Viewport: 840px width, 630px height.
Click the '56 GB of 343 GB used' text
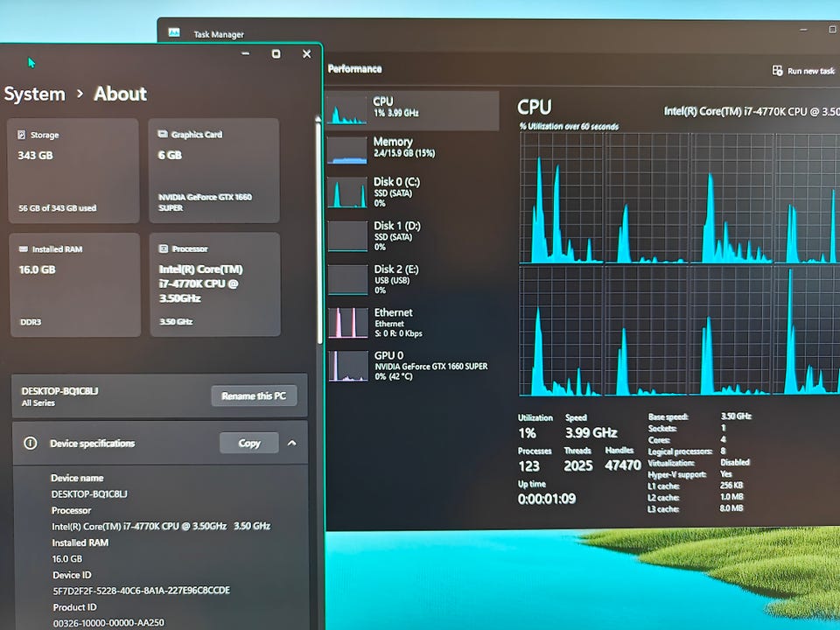(x=58, y=208)
